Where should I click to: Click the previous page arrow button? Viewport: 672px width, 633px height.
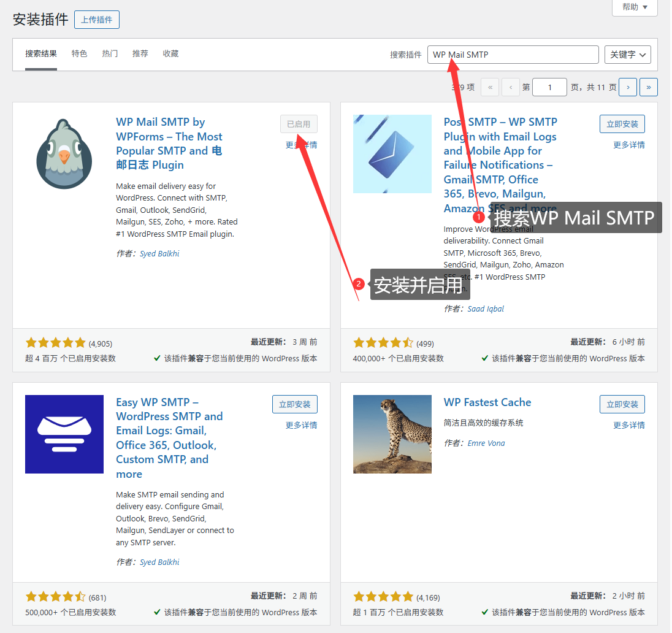tap(511, 88)
